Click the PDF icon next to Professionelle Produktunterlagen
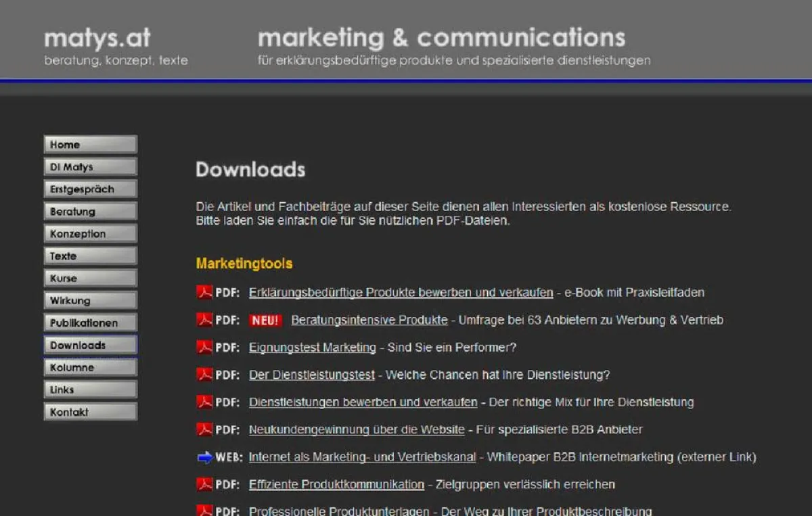The height and width of the screenshot is (516, 812). pos(203,511)
